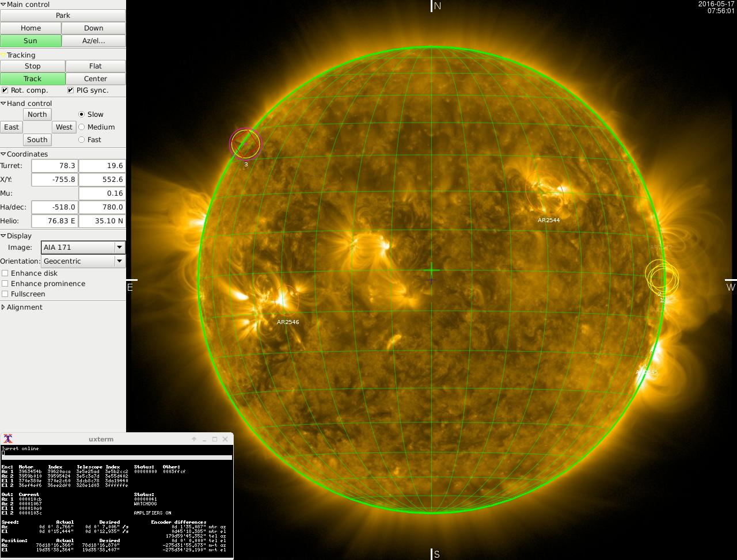737x560 pixels.
Task: Select the AR2544 active region label
Action: (x=548, y=220)
